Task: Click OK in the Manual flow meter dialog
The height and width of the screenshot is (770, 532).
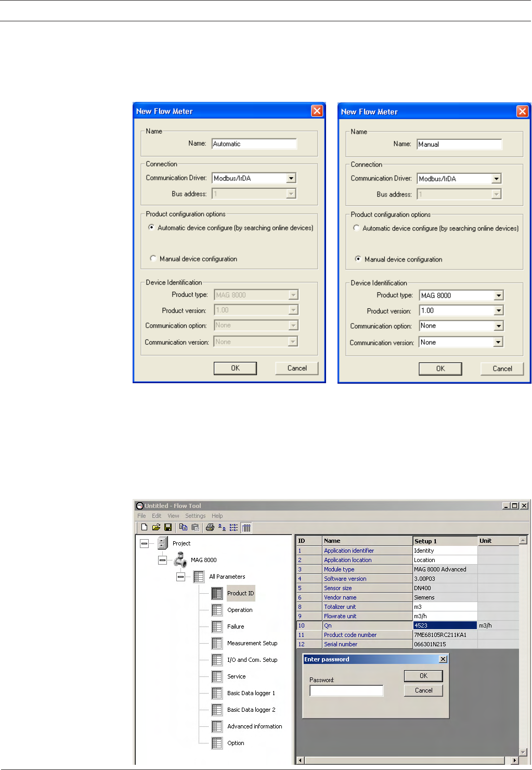Action: pyautogui.click(x=440, y=369)
